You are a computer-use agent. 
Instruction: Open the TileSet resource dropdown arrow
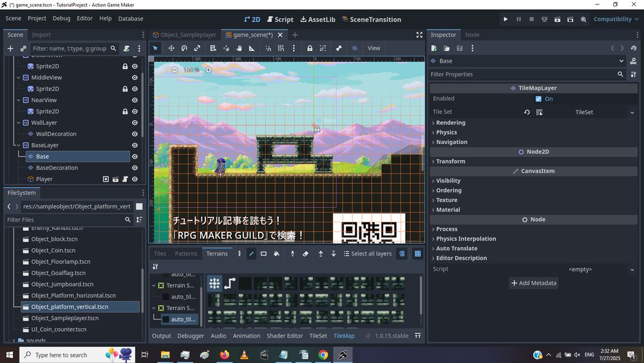pos(632,112)
